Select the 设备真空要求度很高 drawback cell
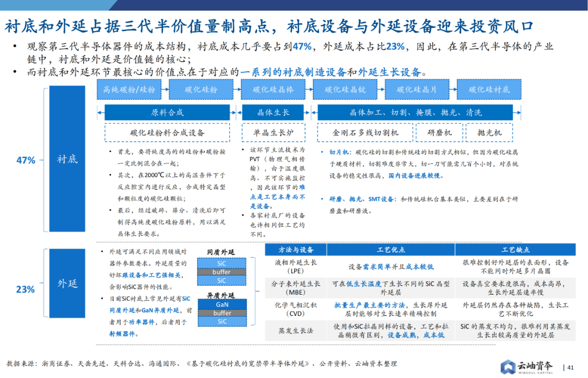Screen dimensions: 588x378 coord(515,288)
